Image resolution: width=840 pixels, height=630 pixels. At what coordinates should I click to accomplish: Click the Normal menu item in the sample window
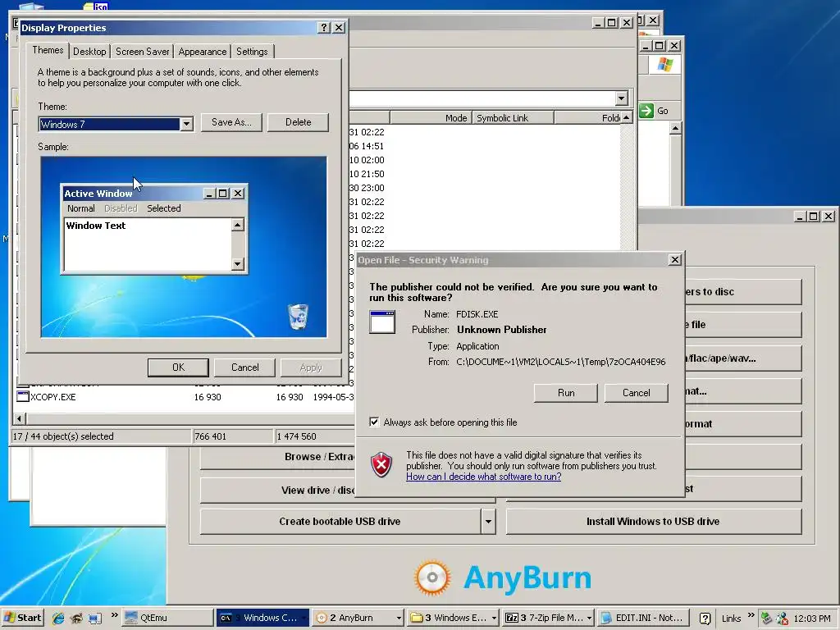(81, 208)
